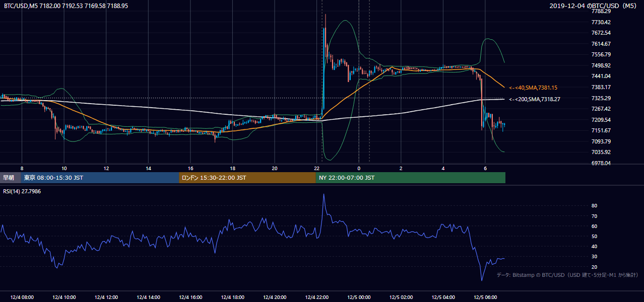Click the '2019-12-04 のBTC/USD (M5)' title
This screenshot has height=302, width=644.
pyautogui.click(x=594, y=6)
